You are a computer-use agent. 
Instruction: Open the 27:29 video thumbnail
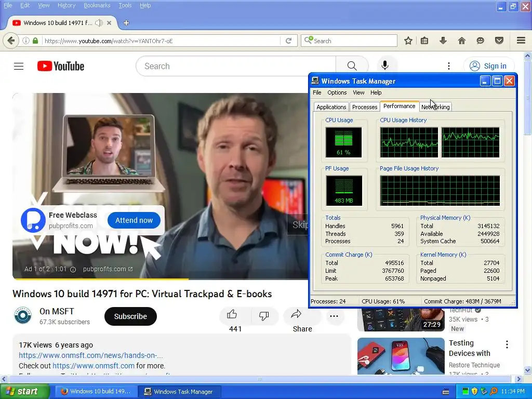pyautogui.click(x=401, y=320)
